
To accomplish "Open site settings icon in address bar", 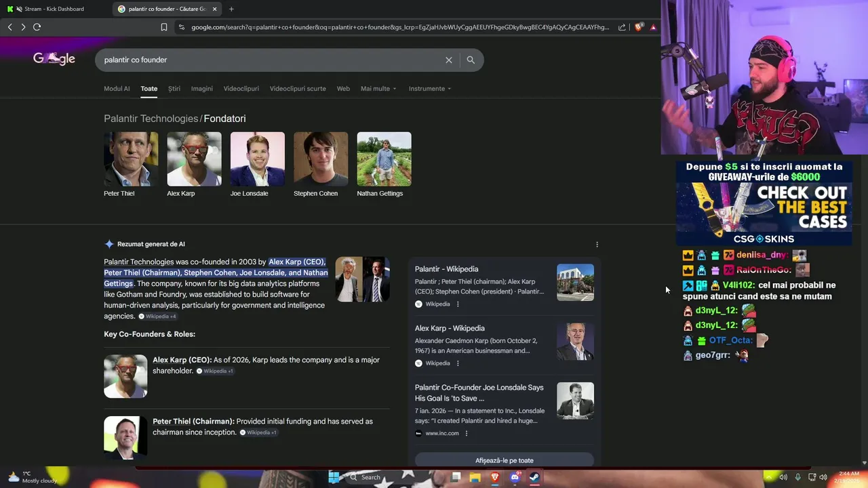I will click(181, 27).
